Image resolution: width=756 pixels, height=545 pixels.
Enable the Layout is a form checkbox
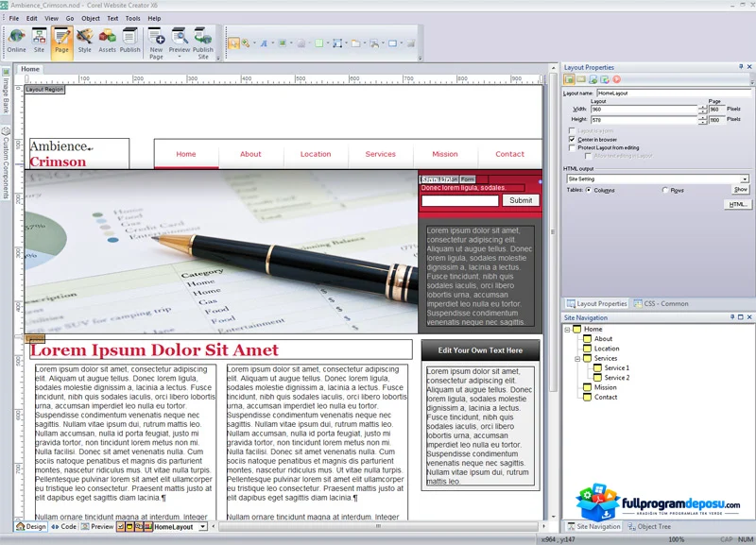tap(572, 131)
